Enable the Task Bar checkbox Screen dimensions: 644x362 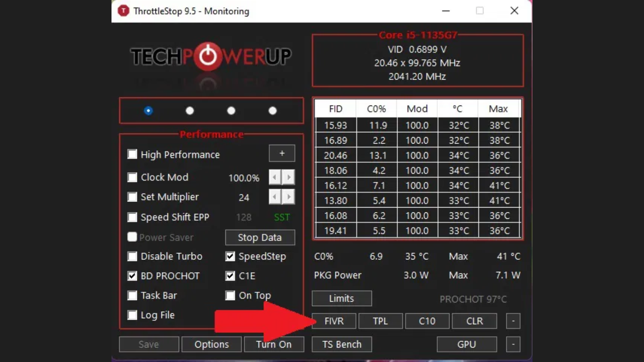click(x=132, y=296)
